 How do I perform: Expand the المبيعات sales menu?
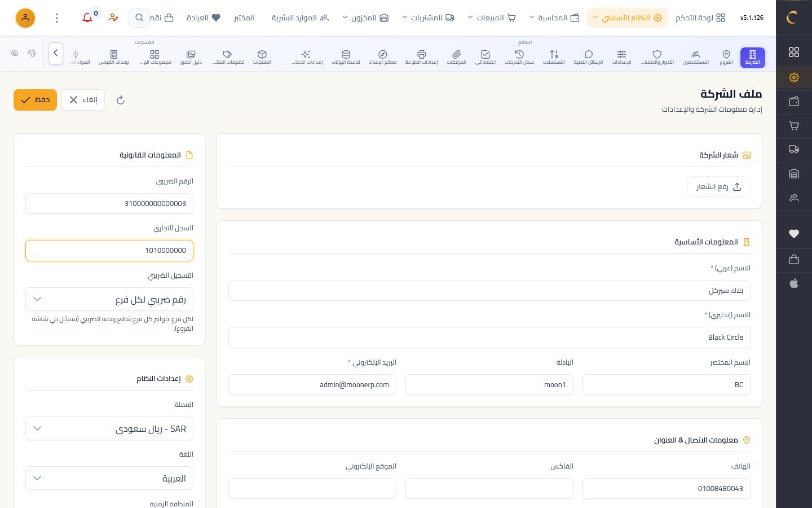pos(492,18)
